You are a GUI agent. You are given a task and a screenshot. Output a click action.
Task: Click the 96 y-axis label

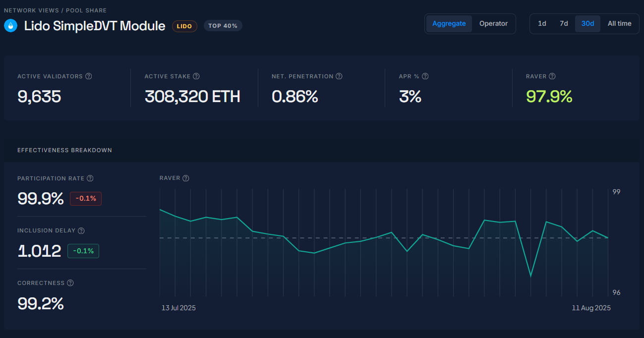616,292
